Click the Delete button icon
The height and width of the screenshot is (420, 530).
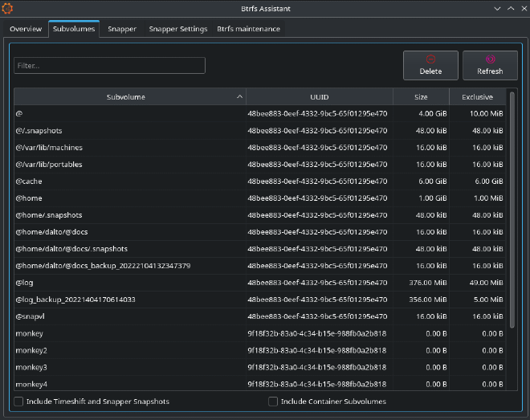click(x=430, y=59)
